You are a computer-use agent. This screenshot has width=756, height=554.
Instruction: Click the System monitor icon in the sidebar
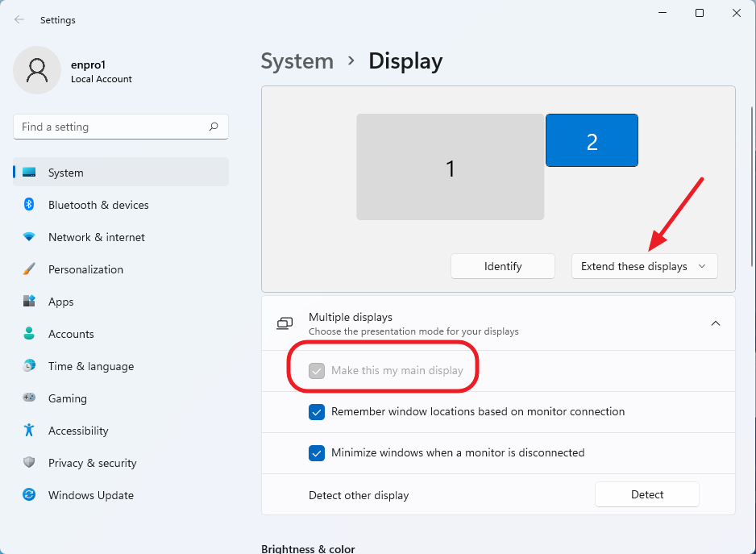[x=29, y=173]
